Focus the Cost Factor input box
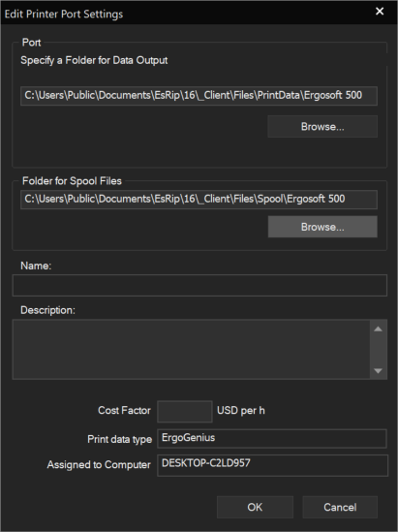The image size is (398, 532). click(x=185, y=412)
